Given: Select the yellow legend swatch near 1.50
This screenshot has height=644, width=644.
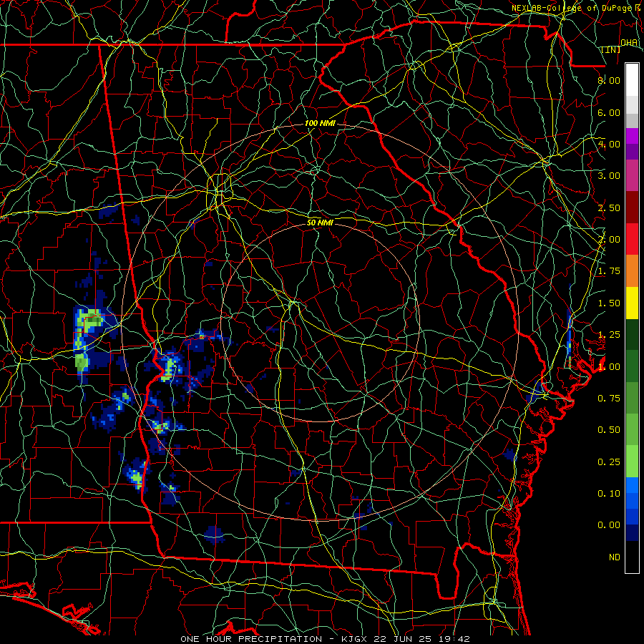Looking at the screenshot, I should (x=632, y=303).
